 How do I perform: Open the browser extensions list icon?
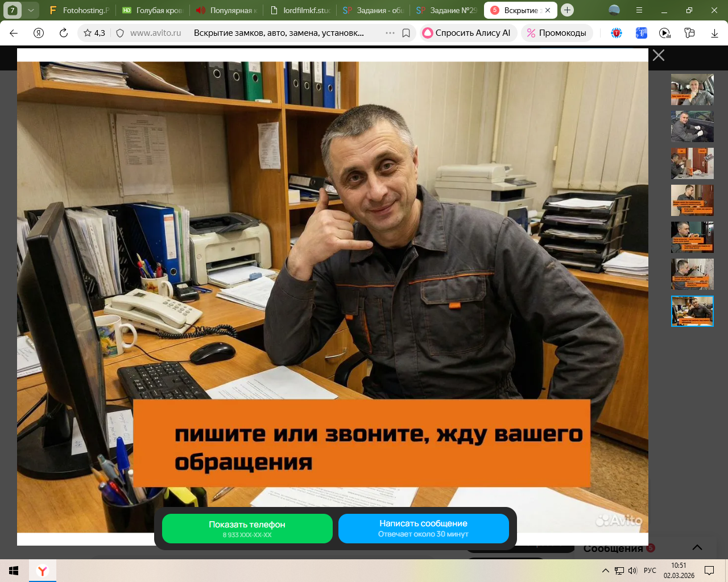[690, 33]
